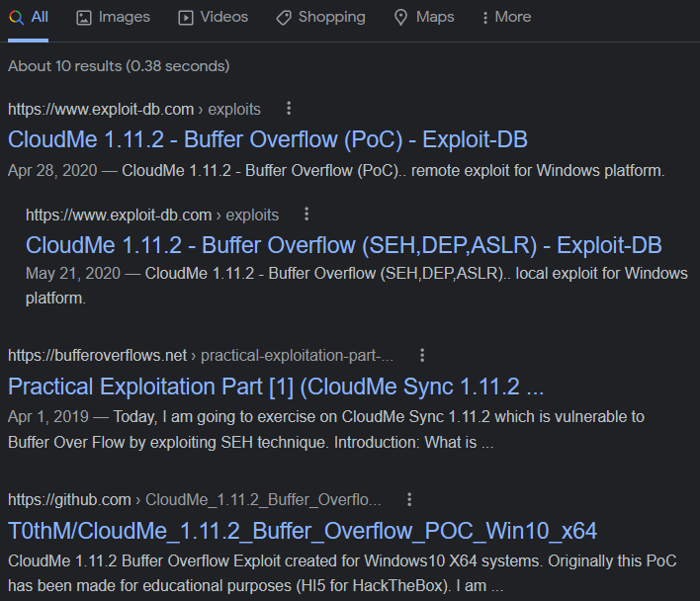Click the 'About 10 results' stats text

coord(119,66)
